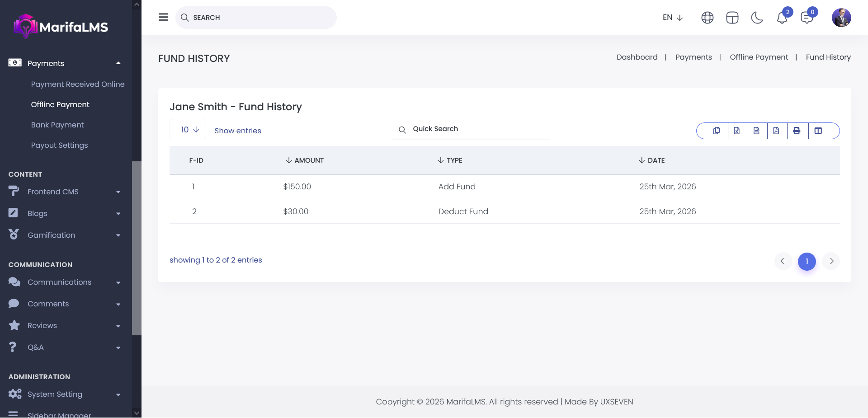
Task: Select Payout Settings menu item
Action: tap(59, 145)
